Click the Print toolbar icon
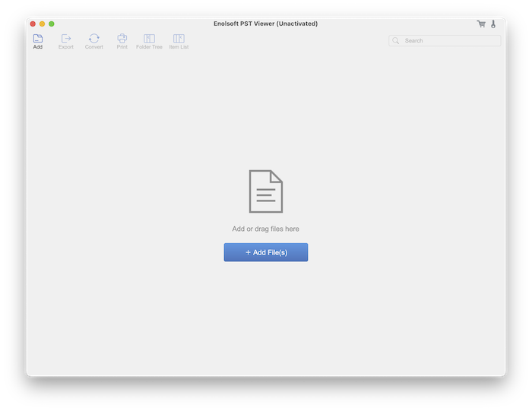Image resolution: width=532 pixels, height=411 pixels. [x=122, y=38]
